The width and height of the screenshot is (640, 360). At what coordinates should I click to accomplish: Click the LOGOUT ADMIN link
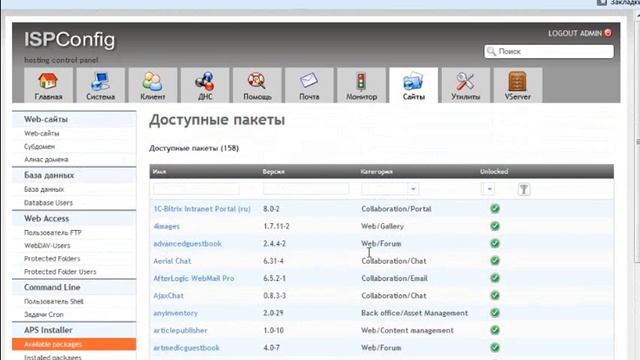coord(575,33)
